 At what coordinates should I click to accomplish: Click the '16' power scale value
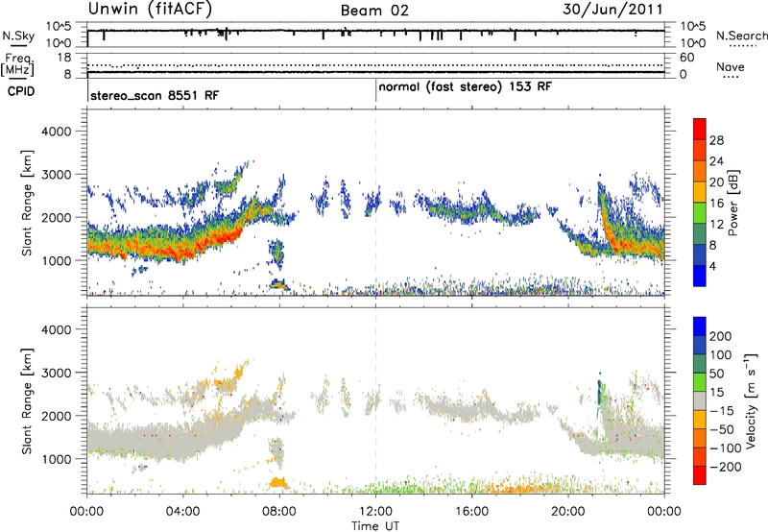(x=716, y=204)
